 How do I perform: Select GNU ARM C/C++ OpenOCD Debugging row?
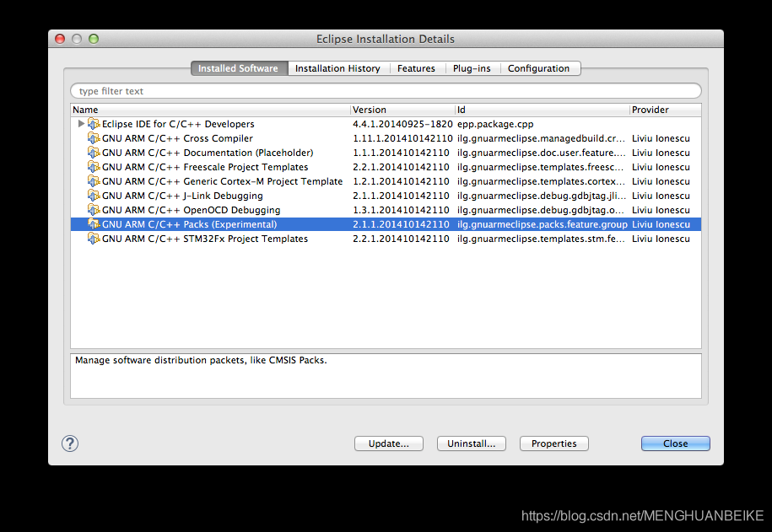pos(386,210)
